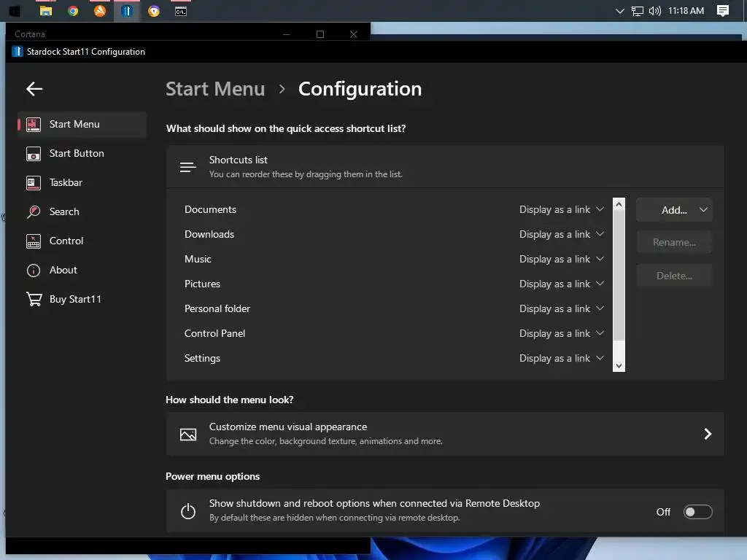The width and height of the screenshot is (747, 560).
Task: Click the volume speaker tray icon
Action: pos(655,11)
